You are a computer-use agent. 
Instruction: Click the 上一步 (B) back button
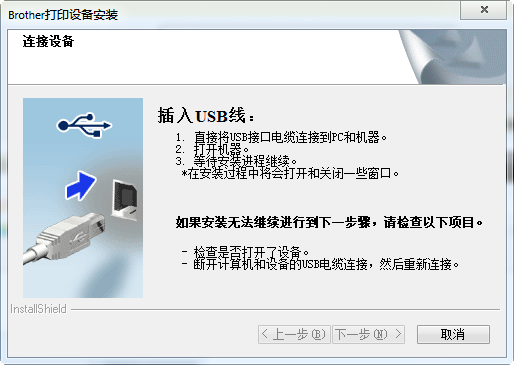pos(294,334)
